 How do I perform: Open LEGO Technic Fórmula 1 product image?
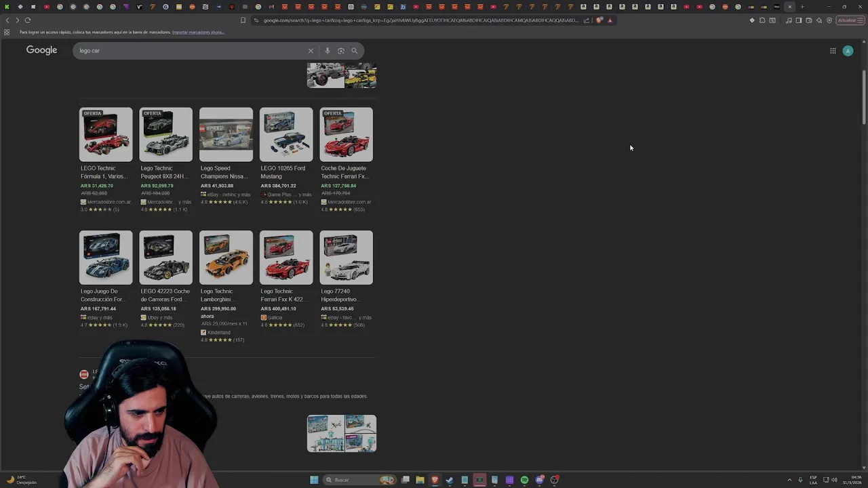coord(106,134)
